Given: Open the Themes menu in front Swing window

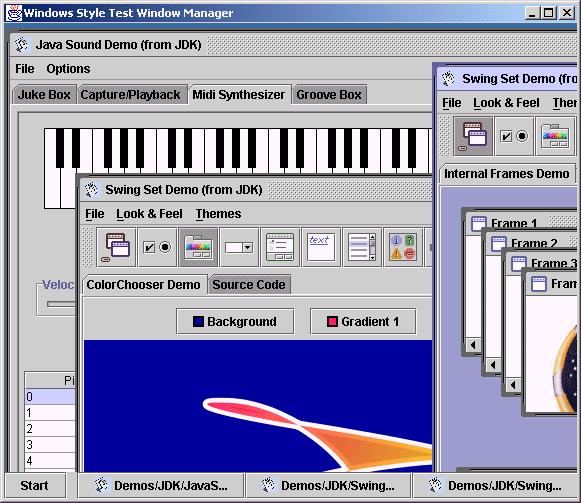Looking at the screenshot, I should click(x=219, y=214).
